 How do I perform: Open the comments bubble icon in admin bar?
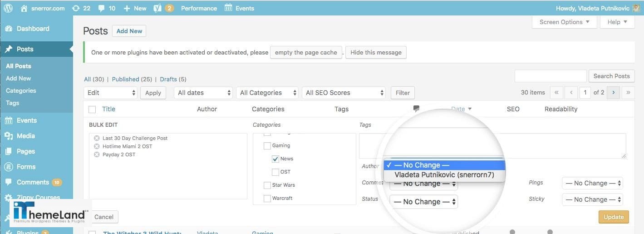tap(102, 8)
